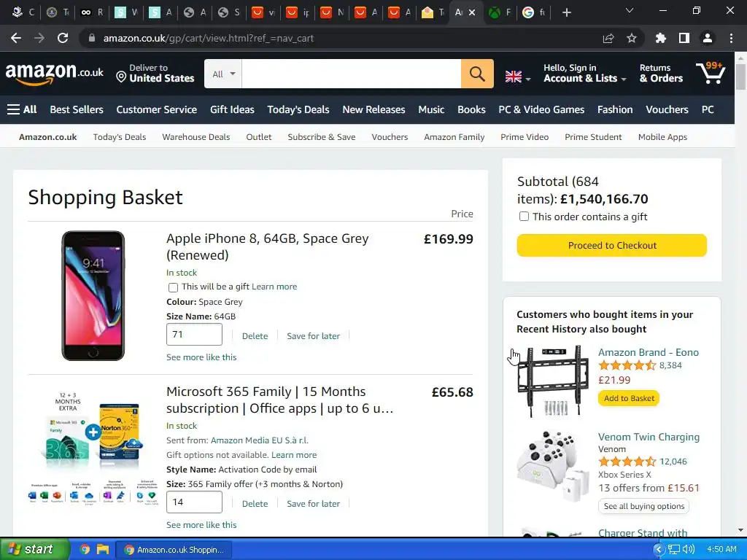Viewport: 747px width, 560px height.
Task: Open Warehouse Deals sub-nav link
Action: [x=196, y=137]
